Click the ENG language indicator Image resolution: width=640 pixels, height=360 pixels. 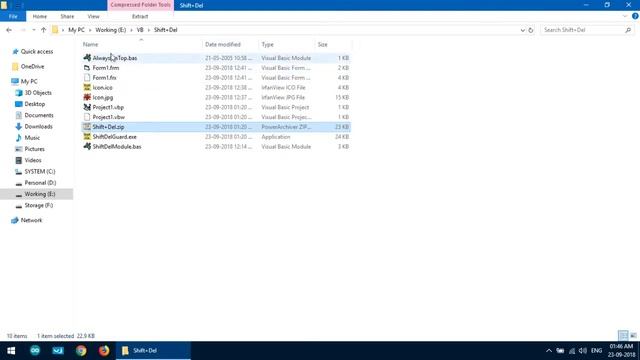(596, 351)
